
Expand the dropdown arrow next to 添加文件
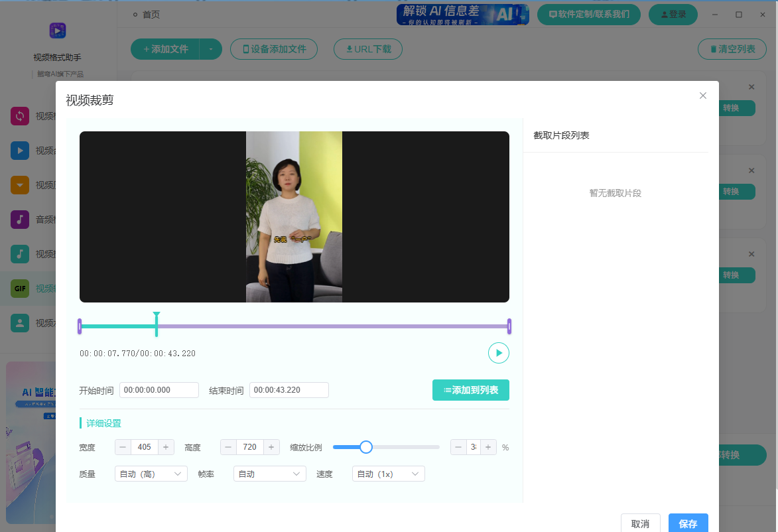point(210,48)
